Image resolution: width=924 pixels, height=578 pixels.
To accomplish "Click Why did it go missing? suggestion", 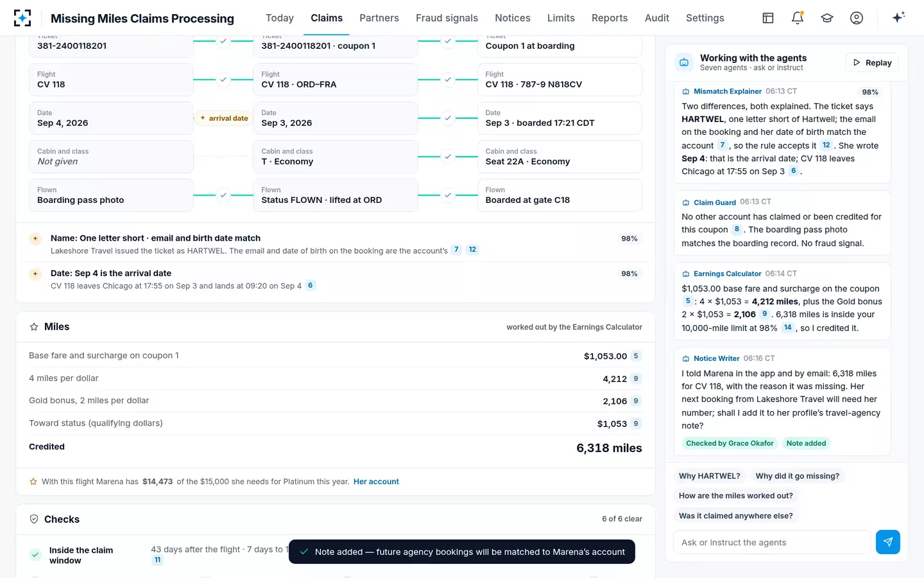I will click(x=798, y=476).
